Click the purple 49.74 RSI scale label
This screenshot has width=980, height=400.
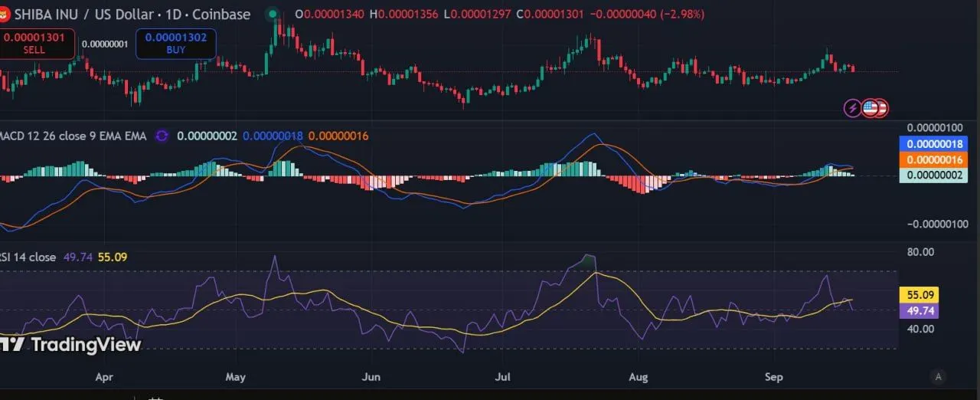click(918, 310)
